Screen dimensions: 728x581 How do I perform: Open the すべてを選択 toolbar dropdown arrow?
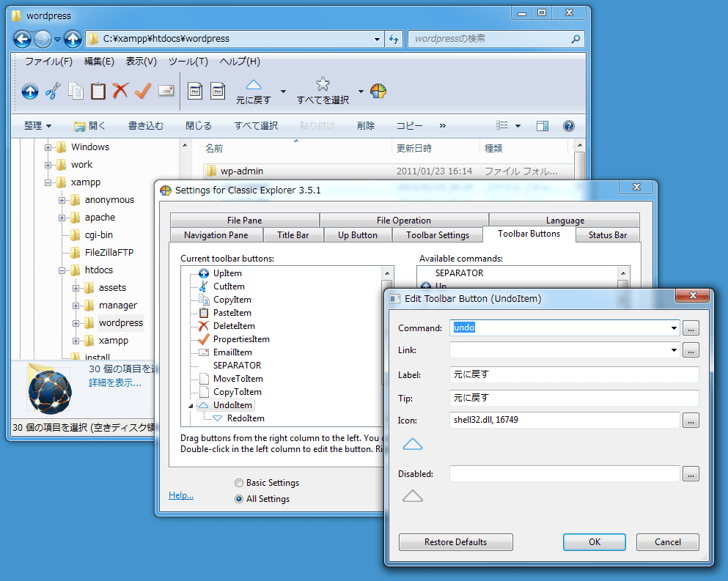(x=361, y=92)
